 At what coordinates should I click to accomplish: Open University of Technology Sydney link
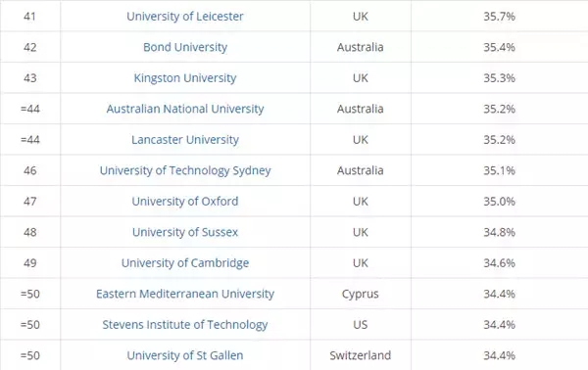tap(185, 170)
